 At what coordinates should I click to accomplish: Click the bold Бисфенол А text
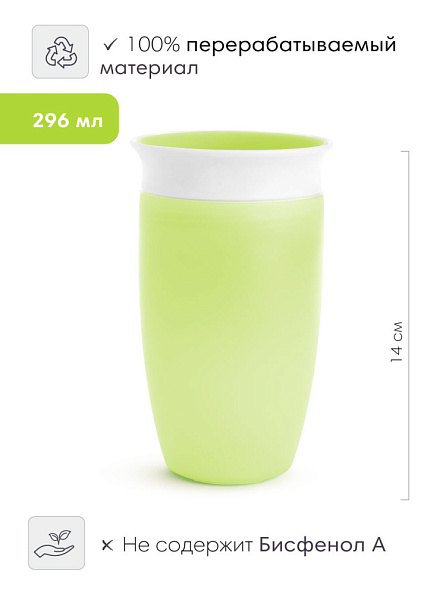coord(322,545)
